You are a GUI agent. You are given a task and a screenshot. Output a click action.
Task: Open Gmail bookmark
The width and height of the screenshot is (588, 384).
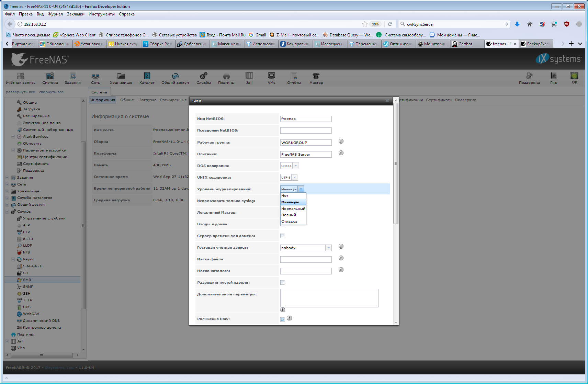tap(258, 35)
